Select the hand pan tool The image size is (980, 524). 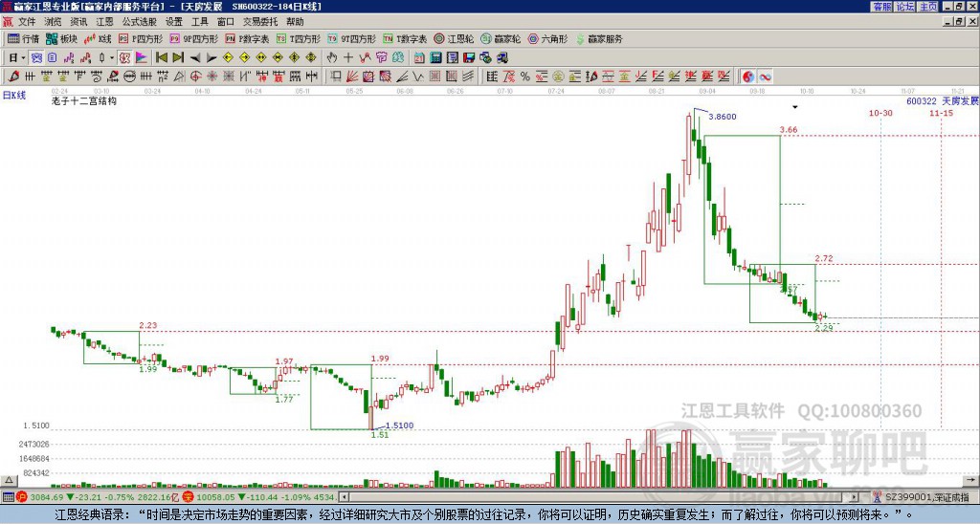[331, 58]
